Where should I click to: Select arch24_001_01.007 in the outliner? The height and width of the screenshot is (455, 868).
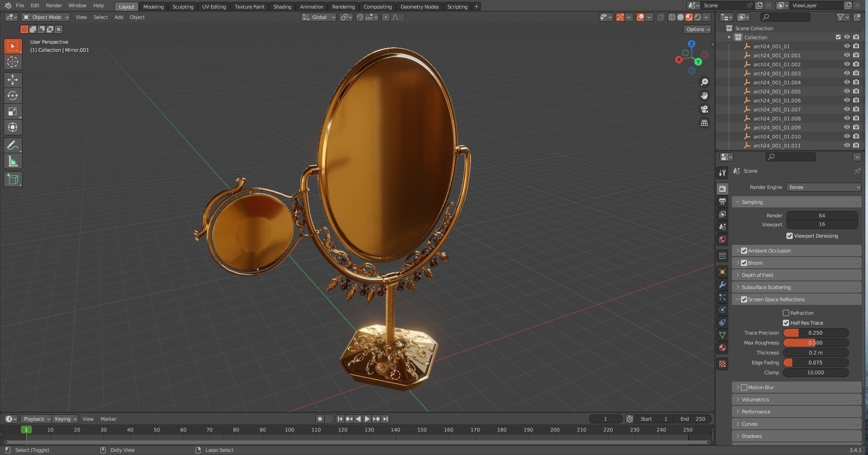(777, 110)
